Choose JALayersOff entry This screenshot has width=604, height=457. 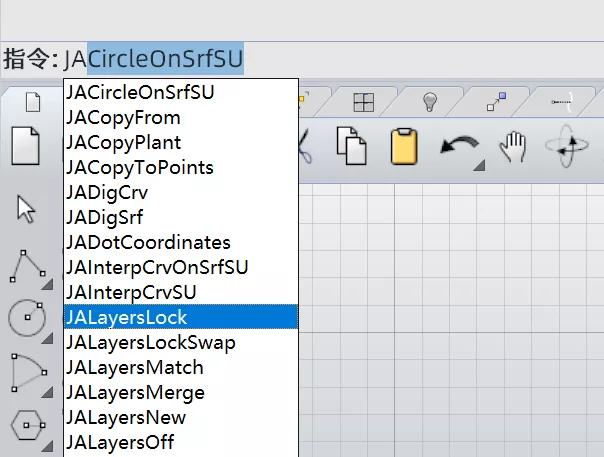[x=181, y=442]
